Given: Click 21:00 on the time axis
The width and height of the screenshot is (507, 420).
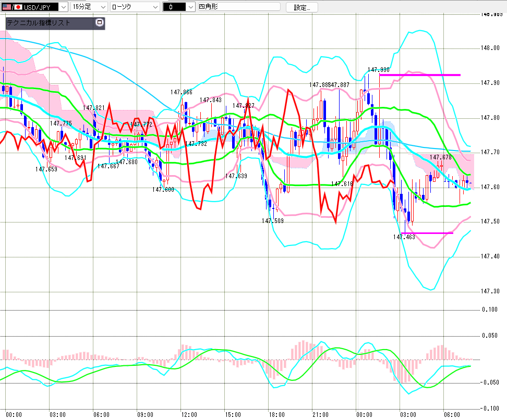Looking at the screenshot, I should tap(320, 414).
